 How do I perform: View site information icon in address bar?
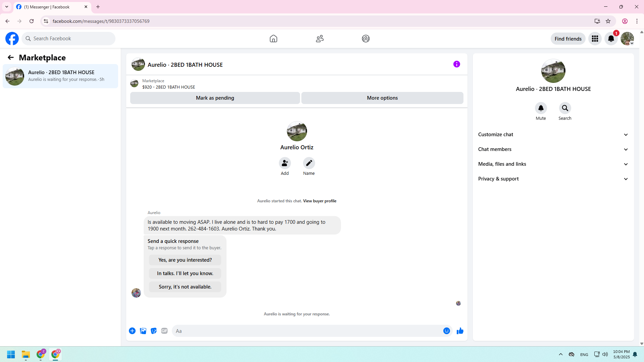46,21
